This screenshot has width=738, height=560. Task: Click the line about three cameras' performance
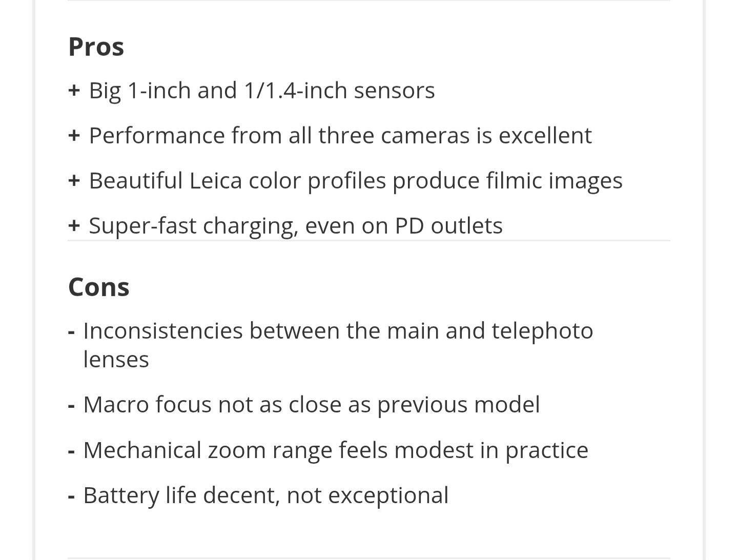(x=340, y=136)
